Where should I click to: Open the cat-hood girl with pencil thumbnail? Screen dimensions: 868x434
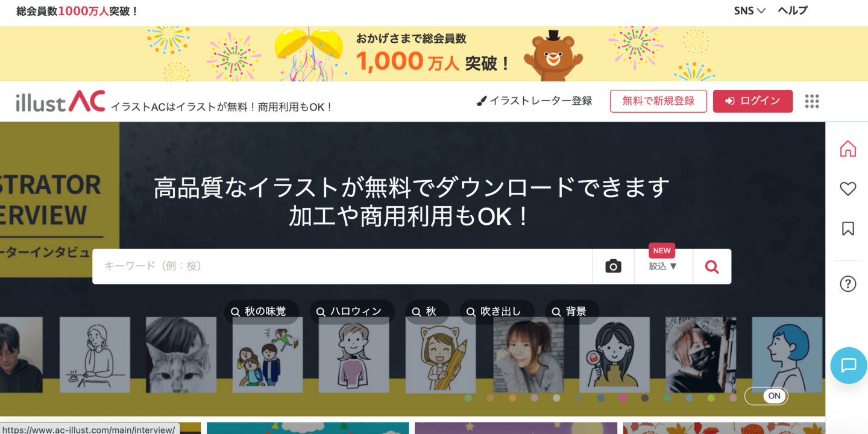(x=440, y=355)
